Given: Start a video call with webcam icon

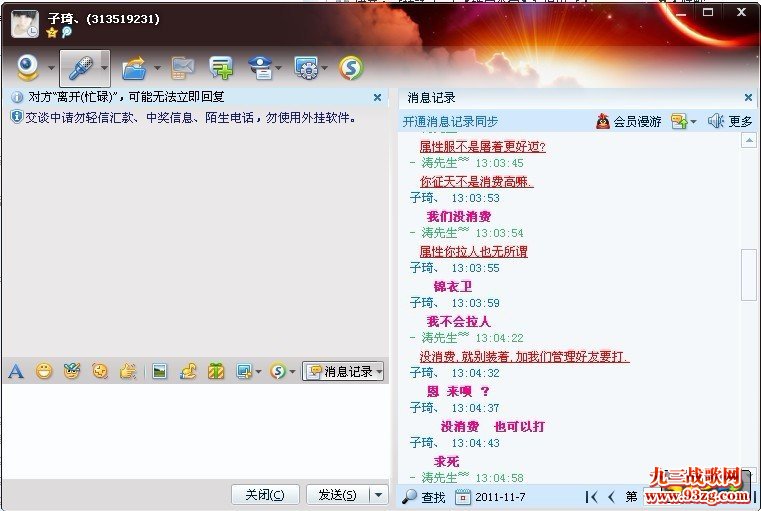Looking at the screenshot, I should 28,68.
